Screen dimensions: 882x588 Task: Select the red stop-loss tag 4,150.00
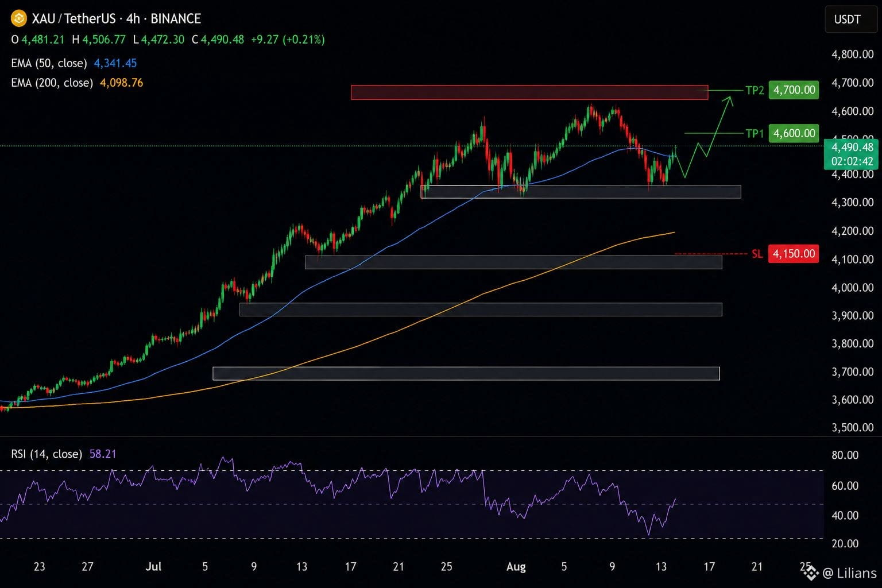794,254
